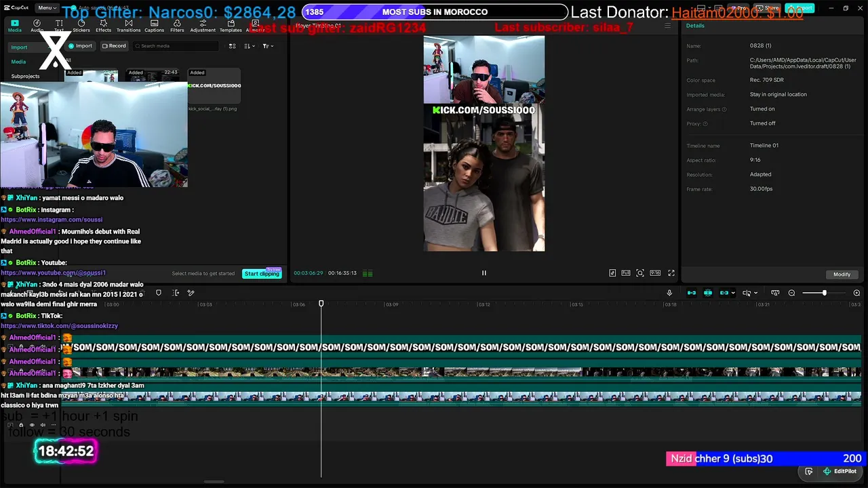
Task: Click the Arrange layers info icon
Action: tap(724, 109)
